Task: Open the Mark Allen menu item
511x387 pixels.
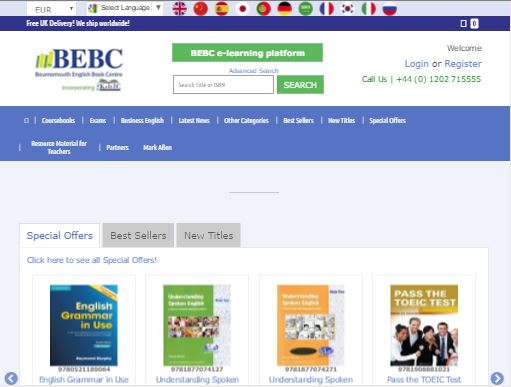Action: [157, 147]
